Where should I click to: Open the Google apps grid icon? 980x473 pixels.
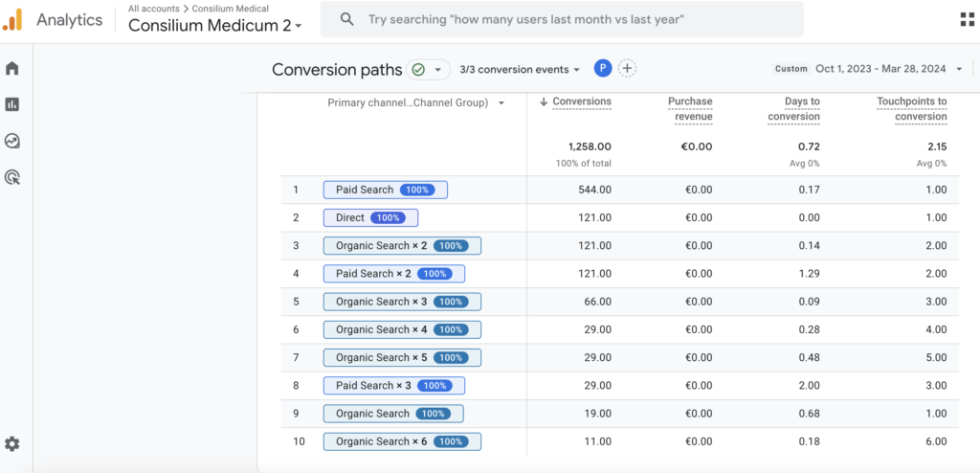point(967,19)
